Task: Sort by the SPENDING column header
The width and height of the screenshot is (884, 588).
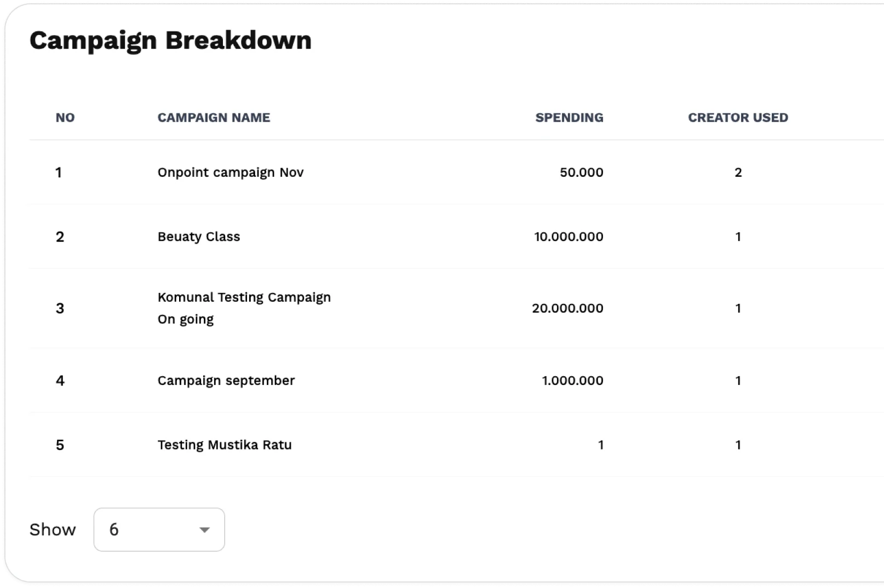Action: [569, 118]
